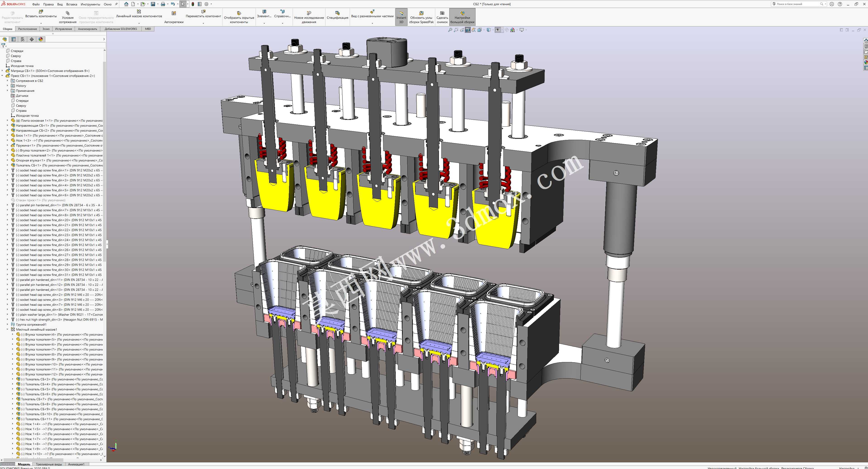The image size is (868, 469).
Task: Open a file with folder icon
Action: coord(143,4)
